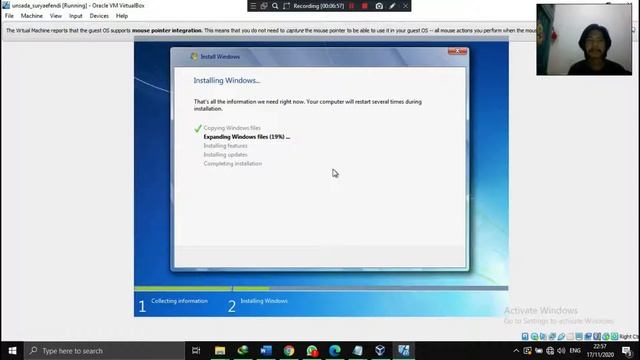Close the Install Windows dialog
This screenshot has width=640, height=360.
point(457,51)
